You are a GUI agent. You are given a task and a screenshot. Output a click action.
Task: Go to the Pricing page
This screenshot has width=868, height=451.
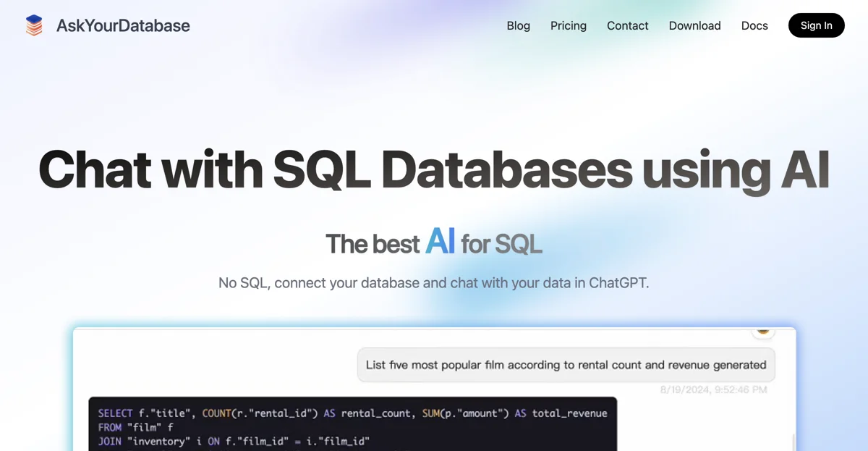point(568,25)
